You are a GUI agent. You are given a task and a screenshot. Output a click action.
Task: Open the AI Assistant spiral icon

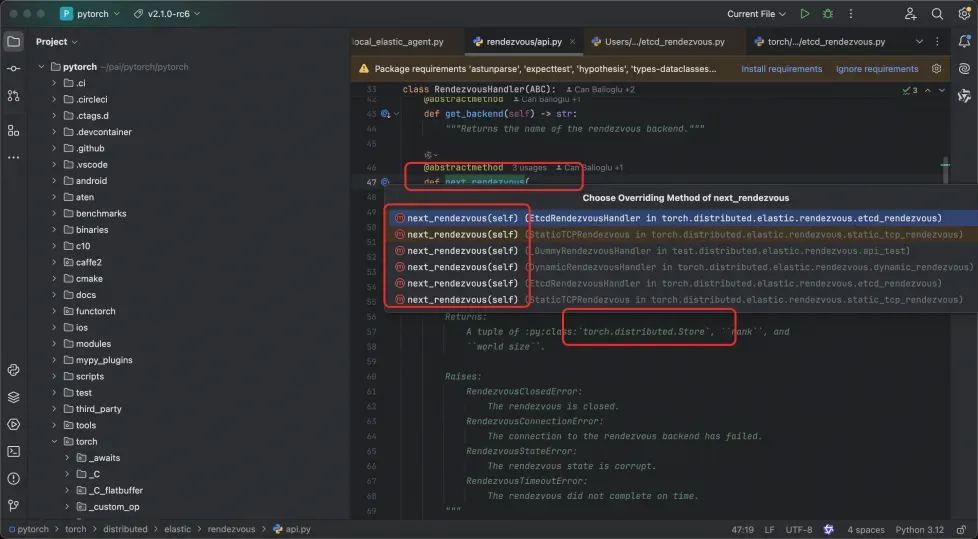click(964, 69)
